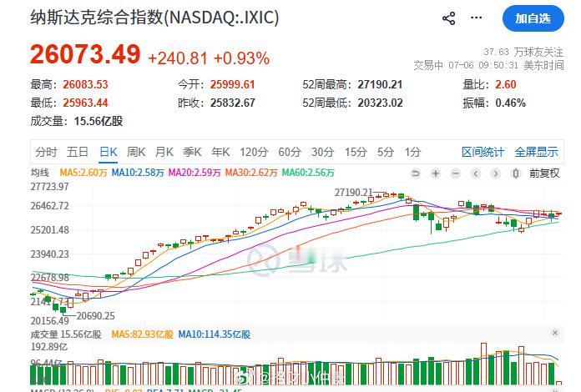Click the 最高 value 26083.53

[x=85, y=84]
